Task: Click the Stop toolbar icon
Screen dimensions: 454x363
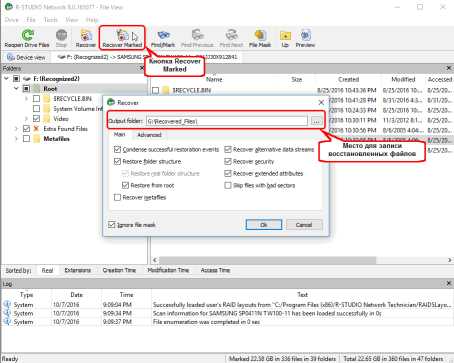Action: 61,38
